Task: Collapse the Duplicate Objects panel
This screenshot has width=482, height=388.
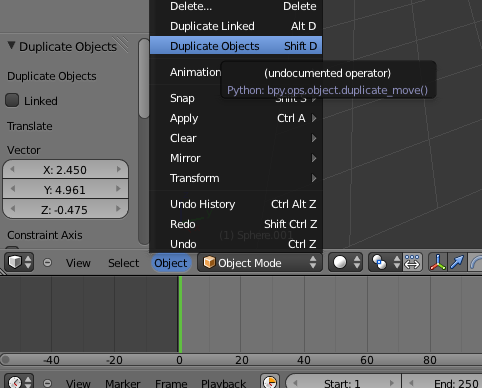Action: point(11,46)
